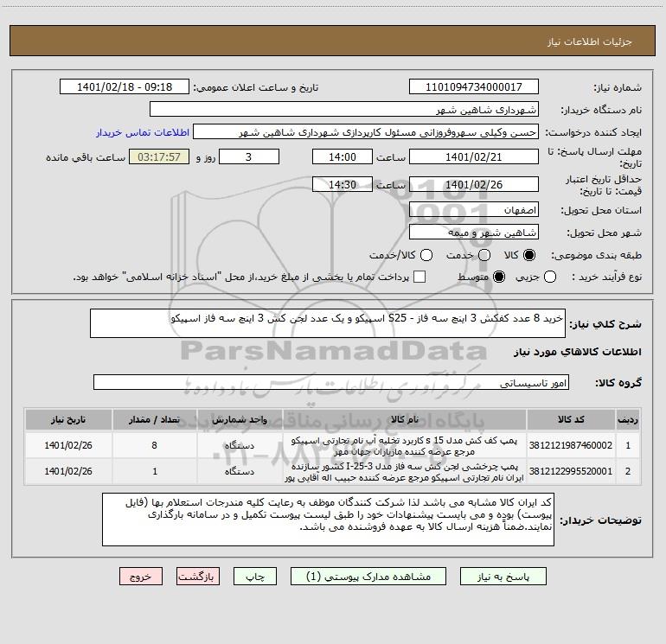Click the deadline date field 1401/02/21
The height and width of the screenshot is (644, 666).
(x=474, y=156)
